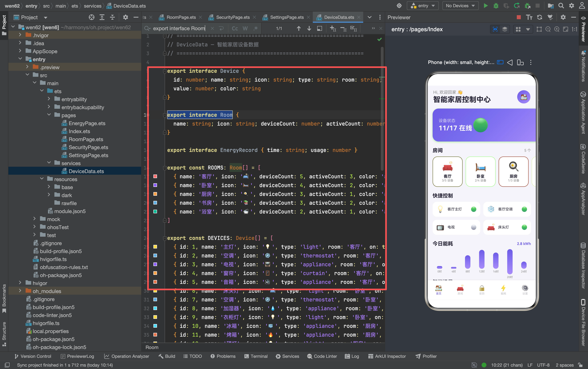Toggle whole words W search option
Screen dimensions: 588x369
pyautogui.click(x=245, y=28)
